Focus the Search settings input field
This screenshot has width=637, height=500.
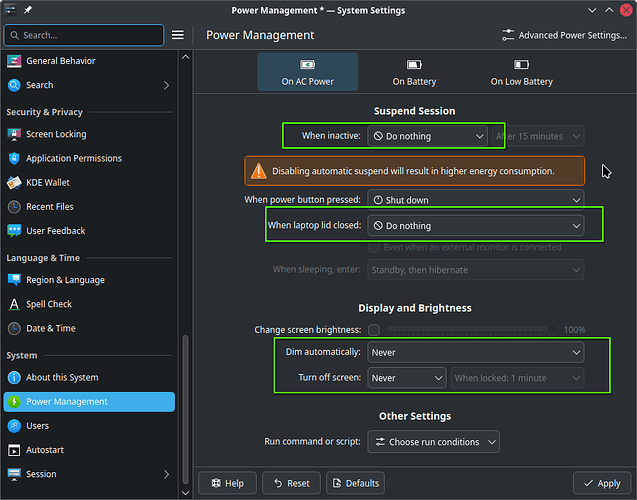click(x=84, y=35)
